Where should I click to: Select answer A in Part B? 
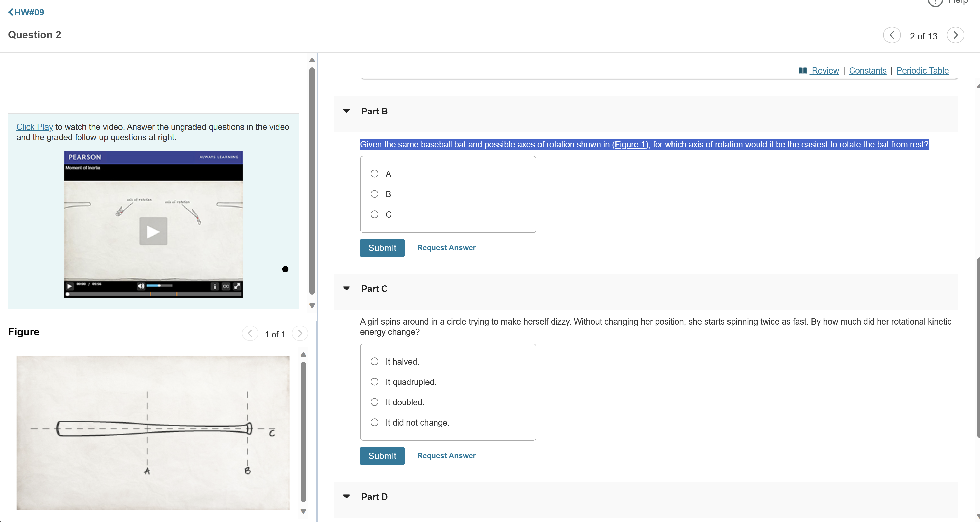pos(374,174)
